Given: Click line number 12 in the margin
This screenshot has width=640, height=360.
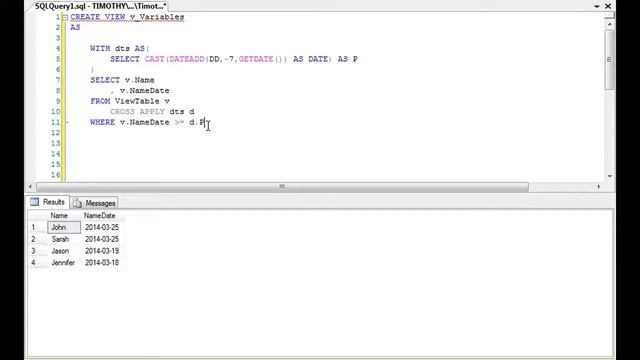Looking at the screenshot, I should [x=56, y=133].
